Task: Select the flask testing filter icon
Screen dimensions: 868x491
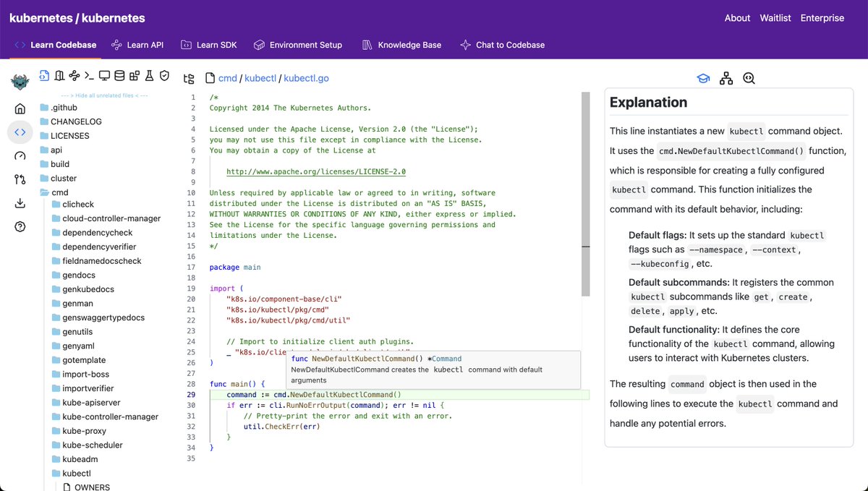Action: click(x=149, y=75)
